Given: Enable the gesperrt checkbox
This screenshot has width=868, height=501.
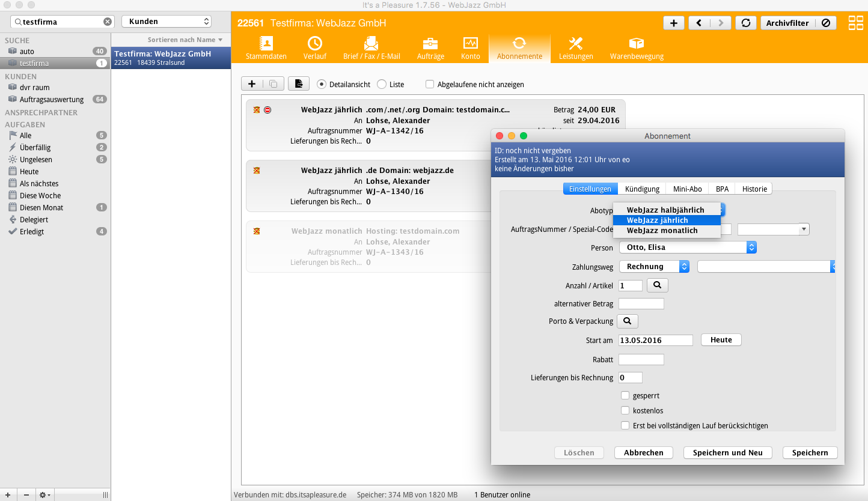Looking at the screenshot, I should click(625, 395).
